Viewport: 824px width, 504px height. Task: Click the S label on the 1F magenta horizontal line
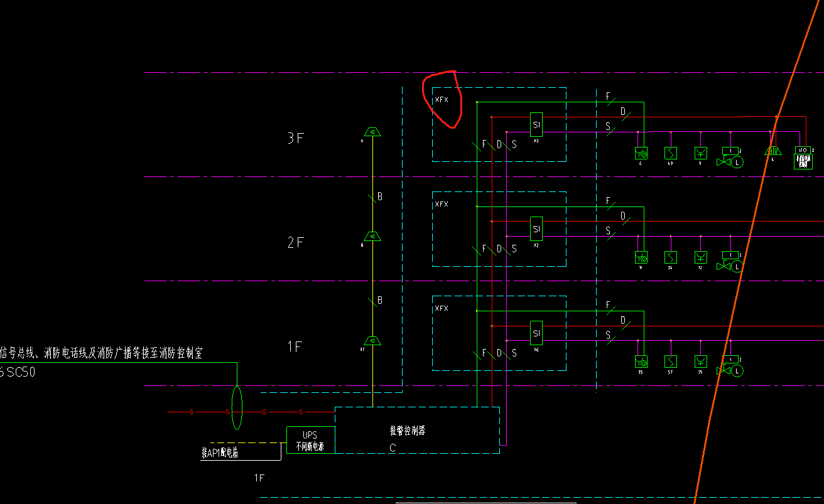pos(608,335)
